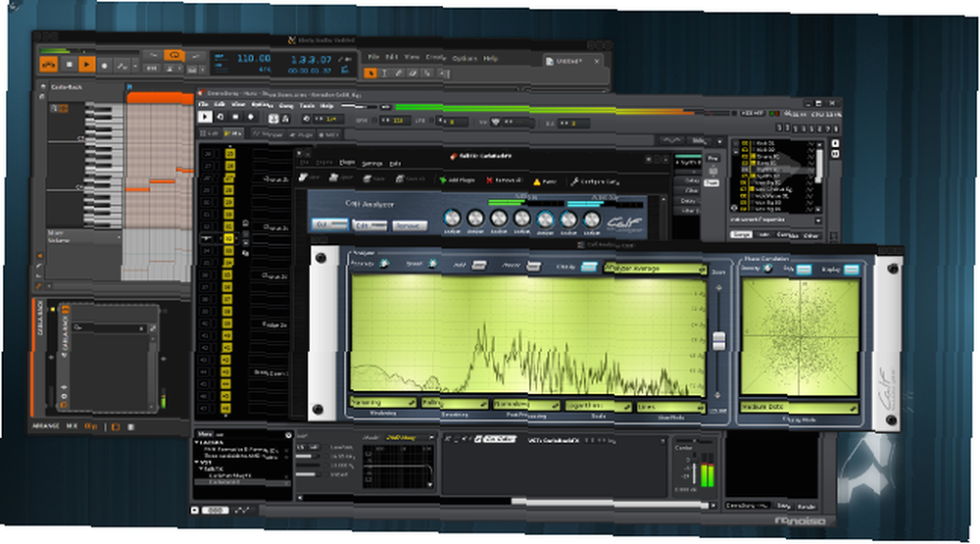The image size is (980, 544).
Task: Switch to ARRANGE view in Bitwig footer
Action: [x=46, y=425]
